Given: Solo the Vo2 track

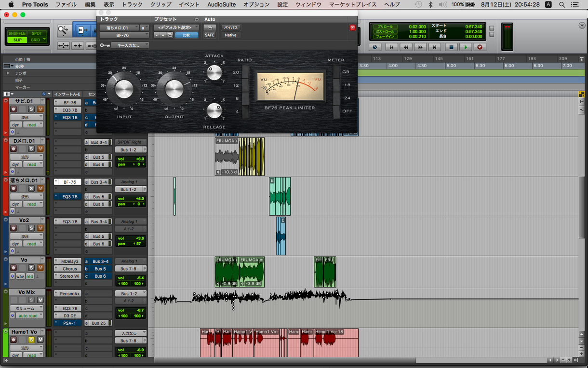Looking at the screenshot, I should coord(31,229).
